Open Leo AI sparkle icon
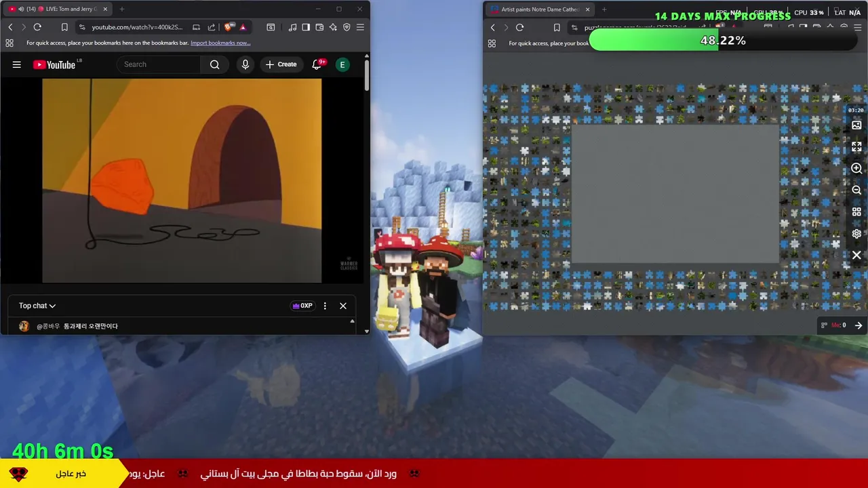 [333, 27]
